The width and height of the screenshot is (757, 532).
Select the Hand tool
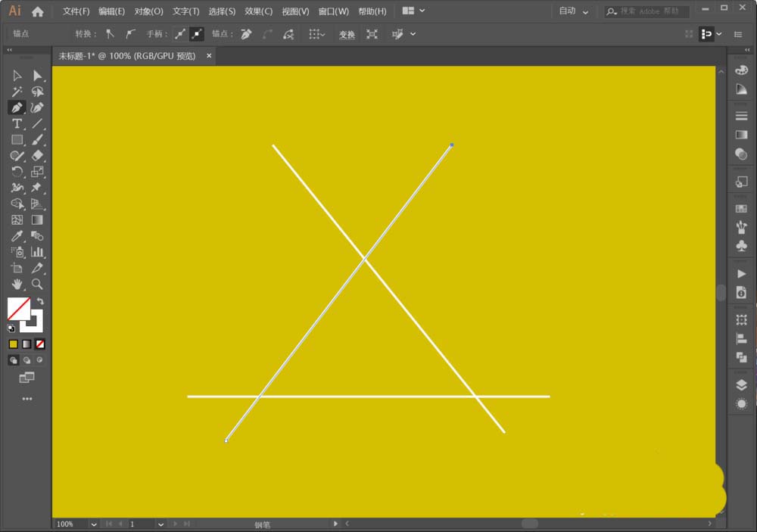pyautogui.click(x=17, y=285)
